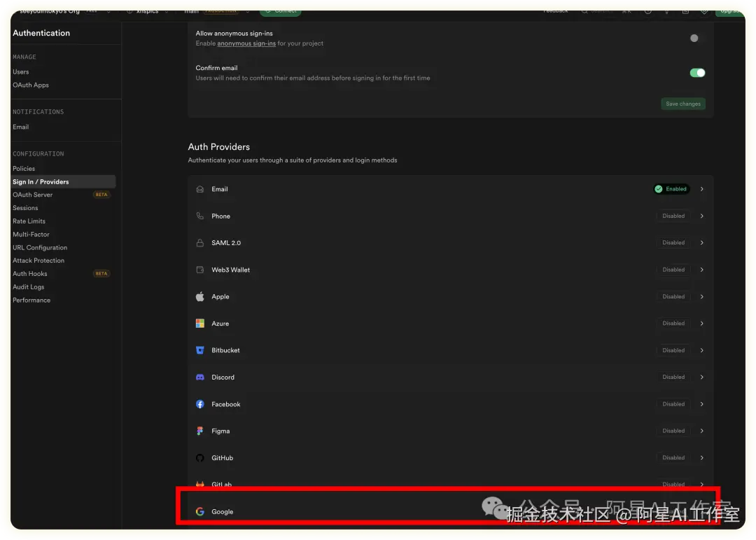Expand the Web3 Wallet row chevron

tap(702, 270)
